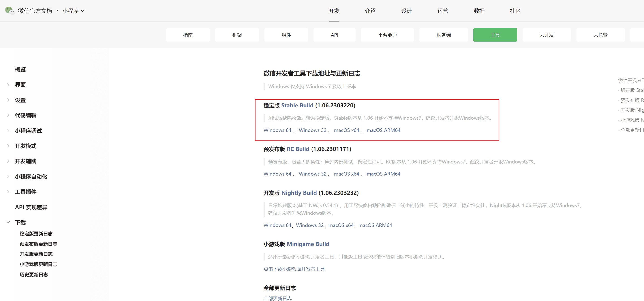Open the 云托管 sub-navigation button
Image resolution: width=644 pixels, height=301 pixels.
[x=601, y=35]
